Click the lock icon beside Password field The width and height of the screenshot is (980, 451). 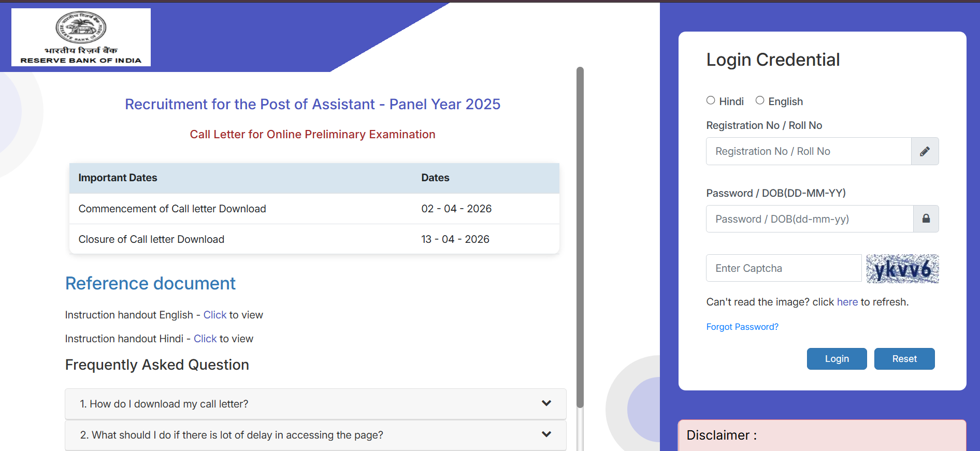click(926, 219)
